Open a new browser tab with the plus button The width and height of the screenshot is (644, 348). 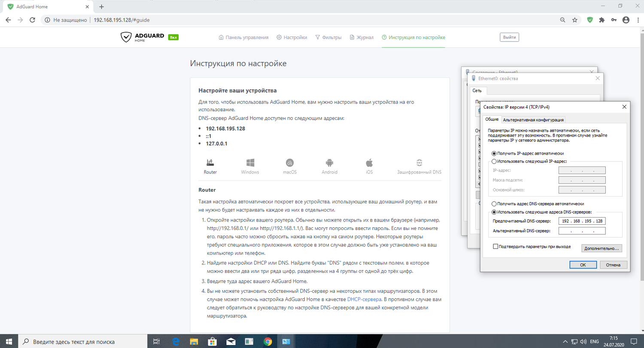pos(102,7)
